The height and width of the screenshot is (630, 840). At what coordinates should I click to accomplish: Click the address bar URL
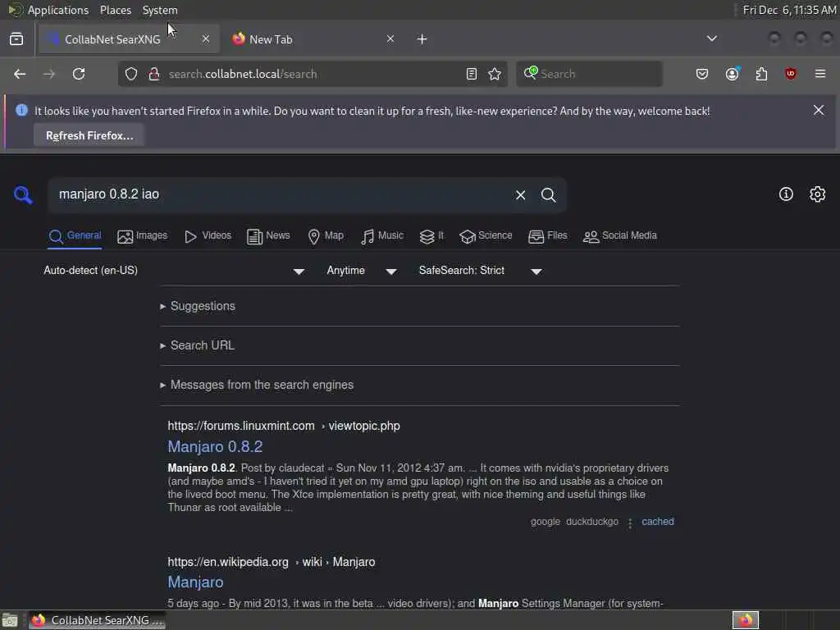click(243, 74)
